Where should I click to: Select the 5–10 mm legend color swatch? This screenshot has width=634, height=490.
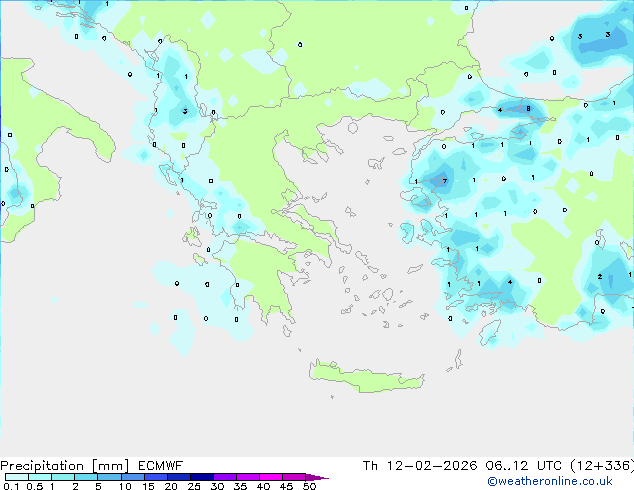point(109,477)
